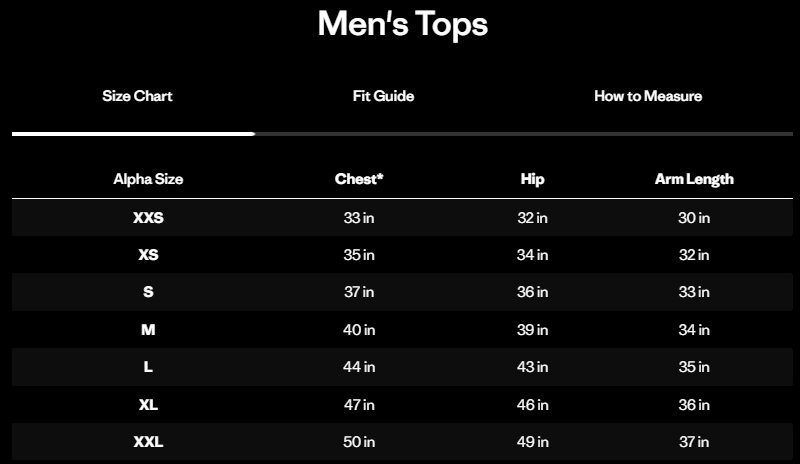
Task: Click the Men's Tops heading
Action: (x=402, y=23)
